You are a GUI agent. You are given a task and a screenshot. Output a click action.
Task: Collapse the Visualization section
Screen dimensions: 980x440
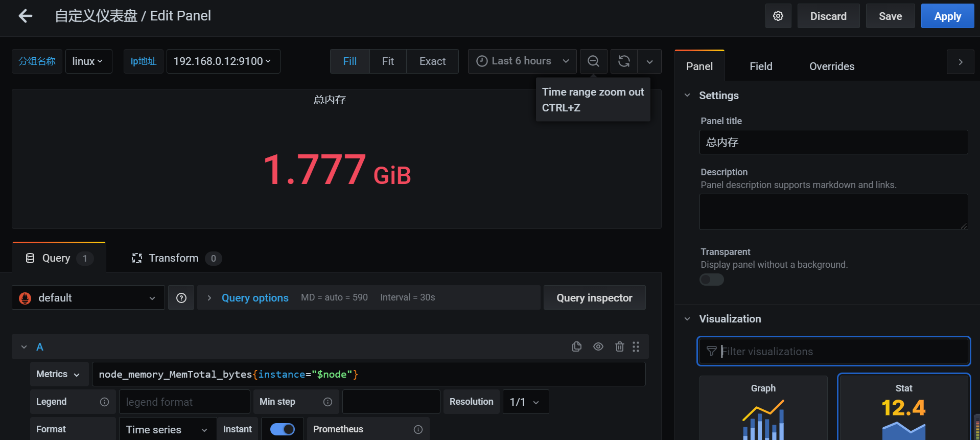click(687, 319)
